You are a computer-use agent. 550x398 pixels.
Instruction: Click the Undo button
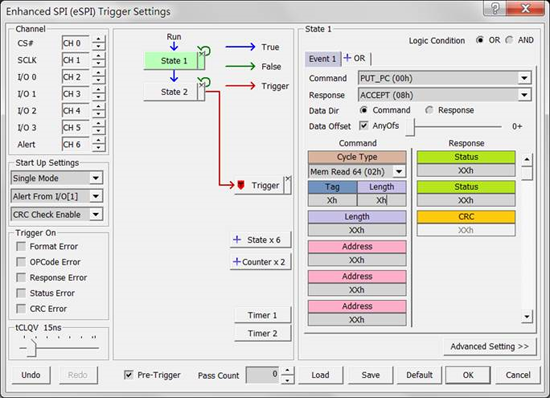[x=31, y=375]
